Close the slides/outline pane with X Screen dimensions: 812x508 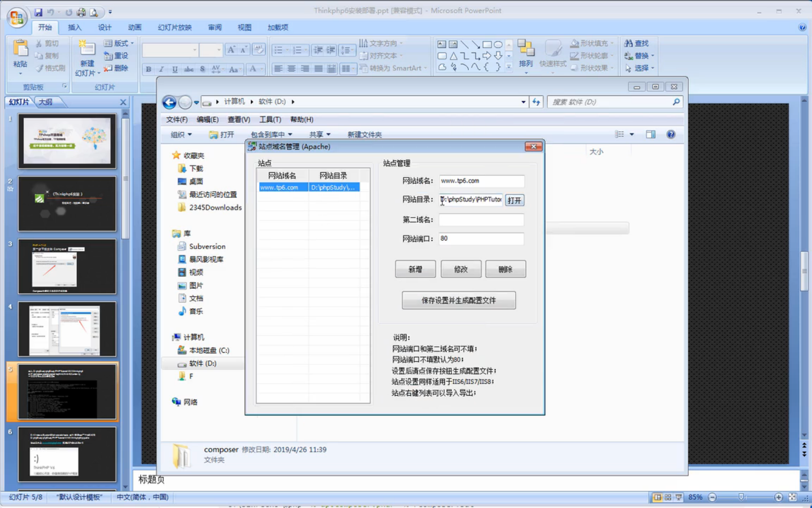click(123, 102)
